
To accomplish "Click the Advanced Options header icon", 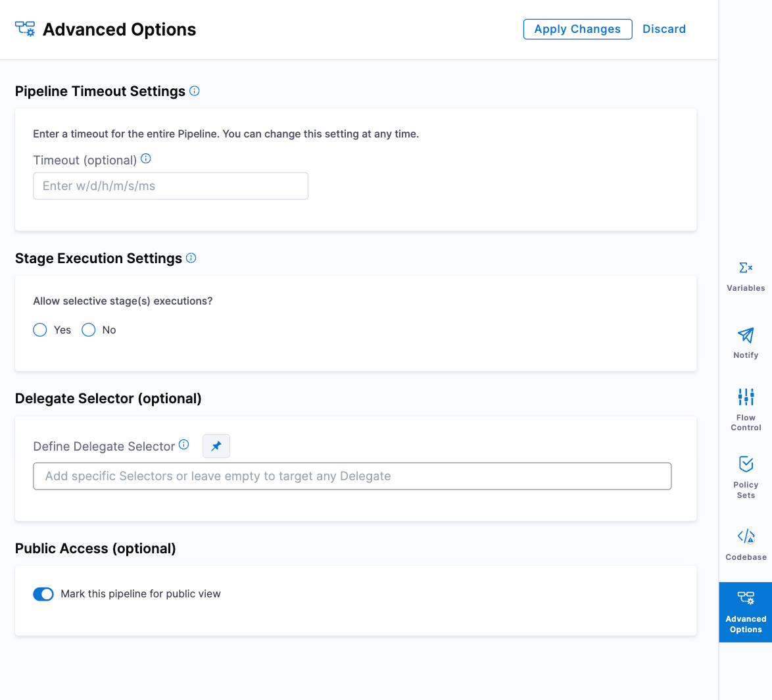I will [25, 29].
